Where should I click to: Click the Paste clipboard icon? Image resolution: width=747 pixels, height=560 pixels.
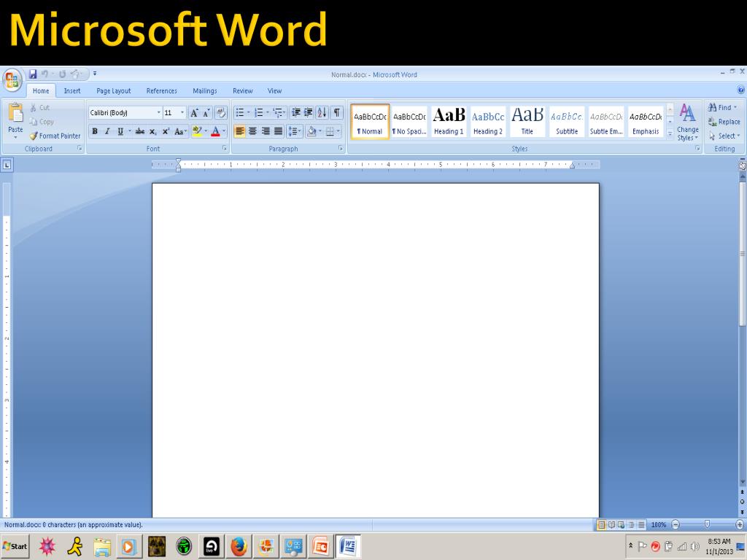[x=16, y=113]
